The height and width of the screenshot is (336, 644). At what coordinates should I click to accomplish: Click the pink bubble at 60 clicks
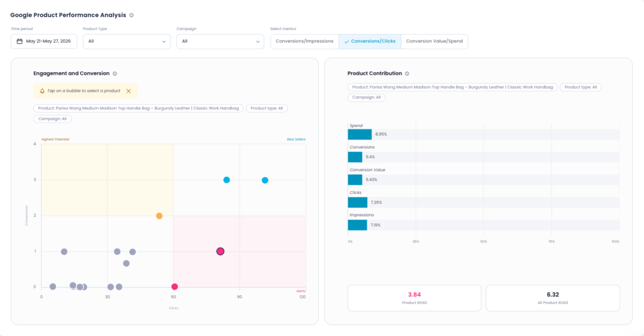click(175, 287)
